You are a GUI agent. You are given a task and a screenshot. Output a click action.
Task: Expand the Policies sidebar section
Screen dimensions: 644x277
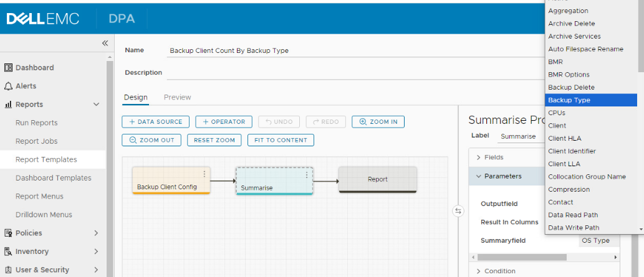click(x=96, y=233)
